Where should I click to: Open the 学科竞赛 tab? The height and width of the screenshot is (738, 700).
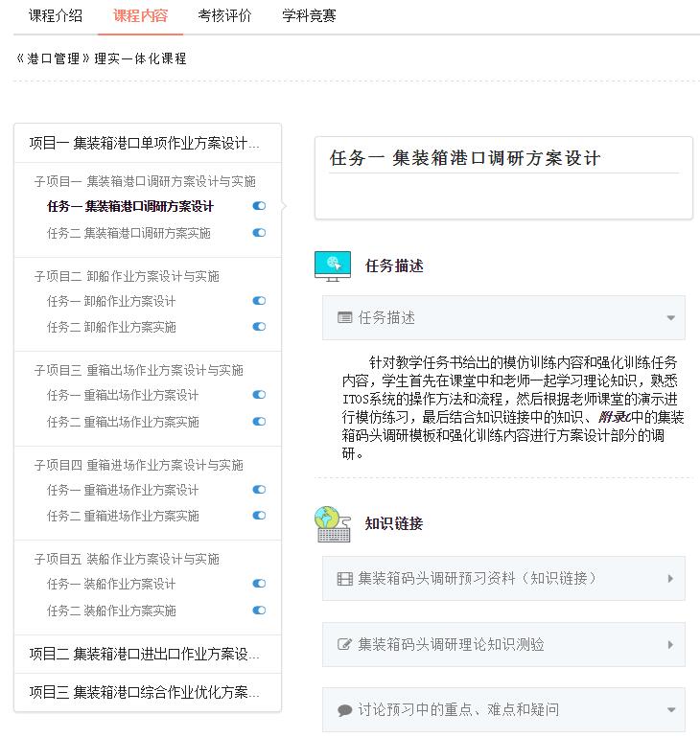click(309, 16)
